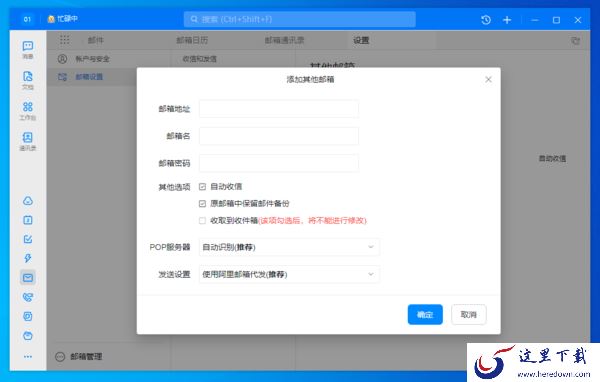Click the 自动收信 text in background panel
Image resolution: width=600 pixels, height=382 pixels.
coord(552,158)
